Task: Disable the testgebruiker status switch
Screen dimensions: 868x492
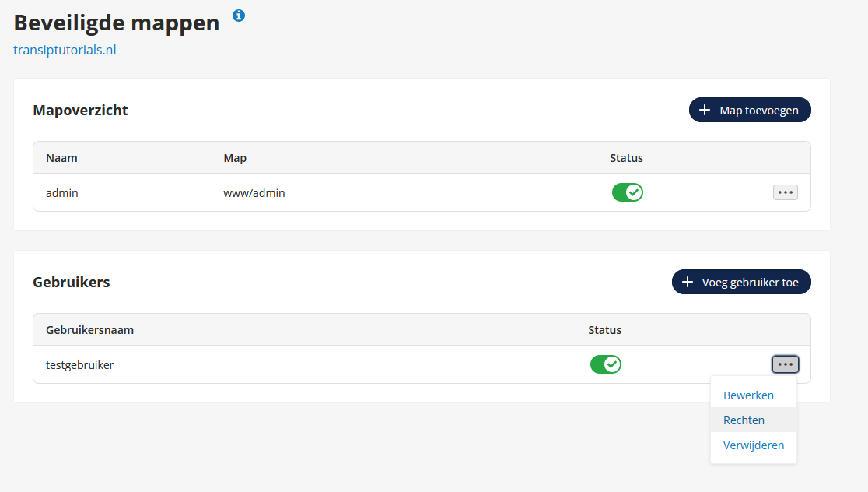Action: pyautogui.click(x=606, y=364)
